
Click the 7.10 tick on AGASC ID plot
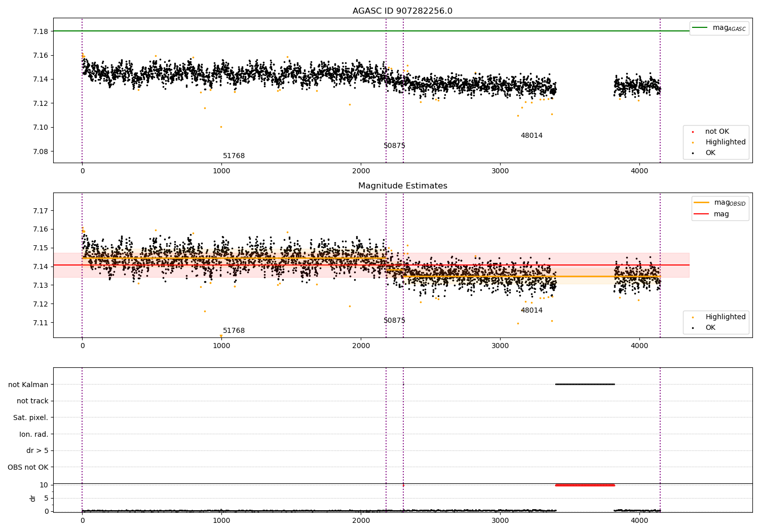tap(40, 128)
